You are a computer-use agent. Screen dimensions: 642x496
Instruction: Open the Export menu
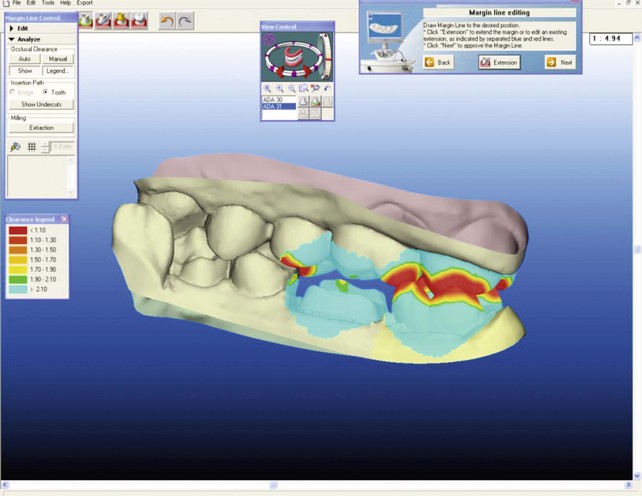coord(85,3)
